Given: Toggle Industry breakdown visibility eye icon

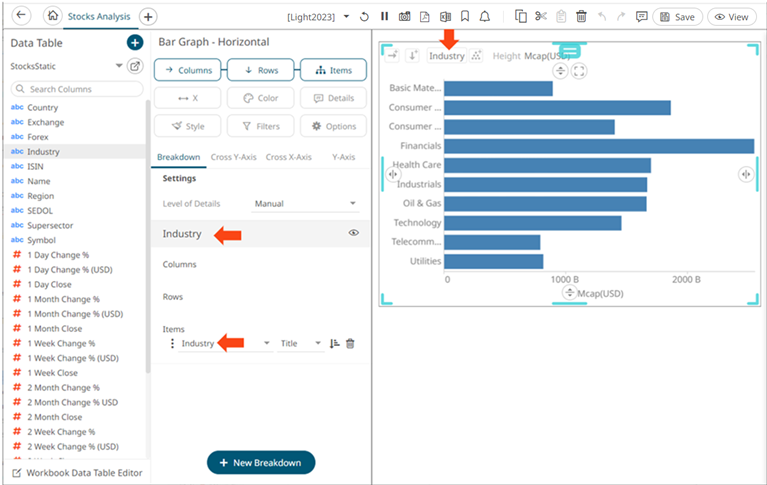Looking at the screenshot, I should pos(353,233).
